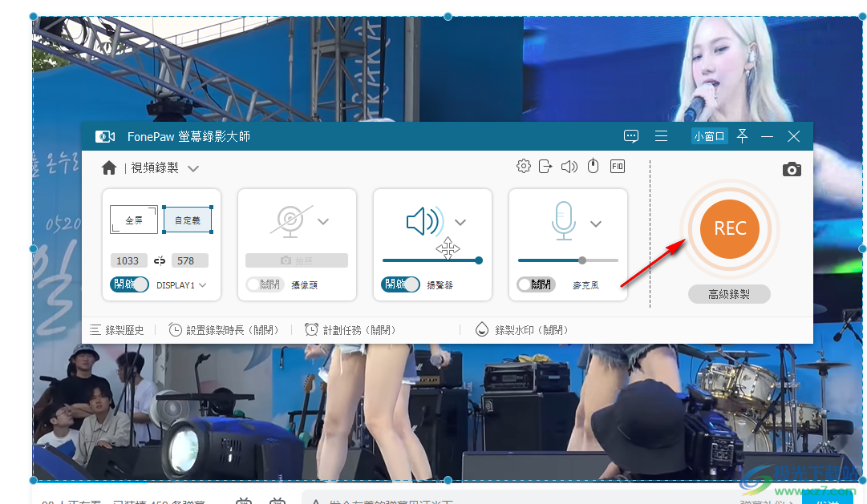This screenshot has height=504, width=867.
Task: Start recording with the REC button
Action: pos(730,229)
